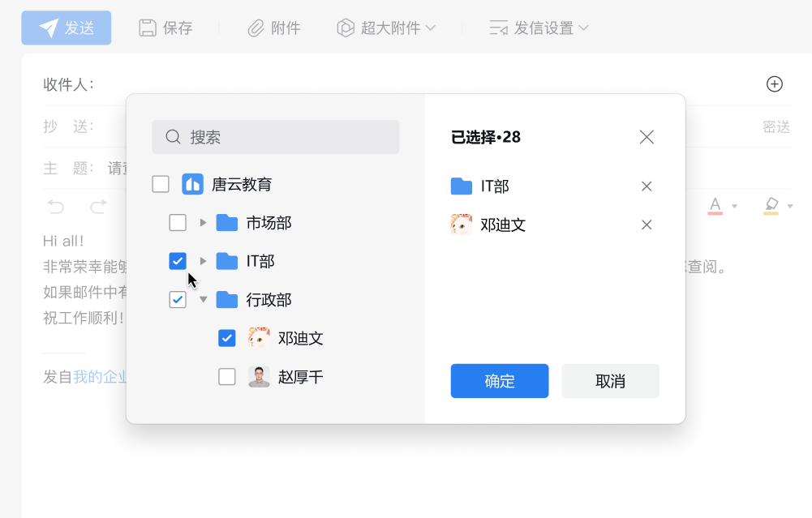Click the highlight color marker icon
This screenshot has width=812, height=518.
click(771, 206)
